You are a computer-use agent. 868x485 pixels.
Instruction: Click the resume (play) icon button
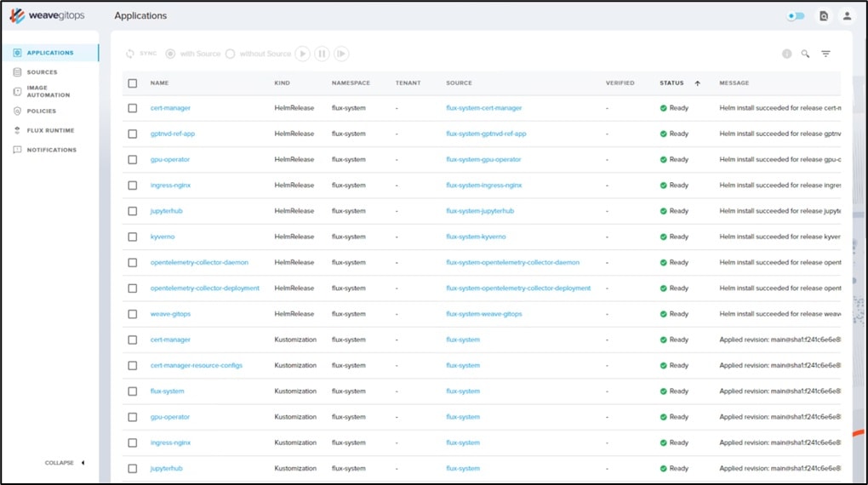tap(302, 54)
